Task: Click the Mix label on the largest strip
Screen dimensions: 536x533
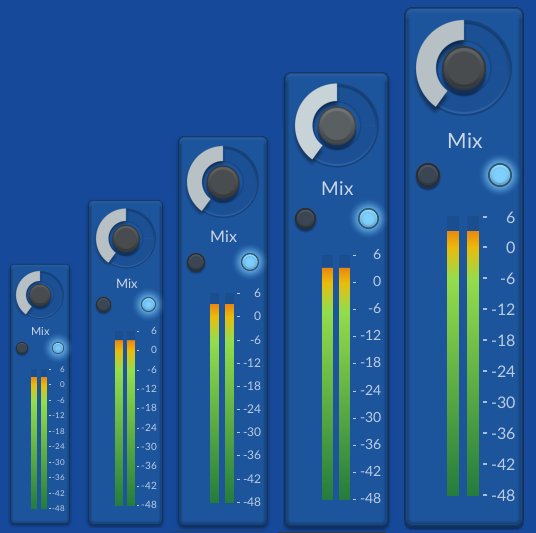Action: [x=465, y=141]
